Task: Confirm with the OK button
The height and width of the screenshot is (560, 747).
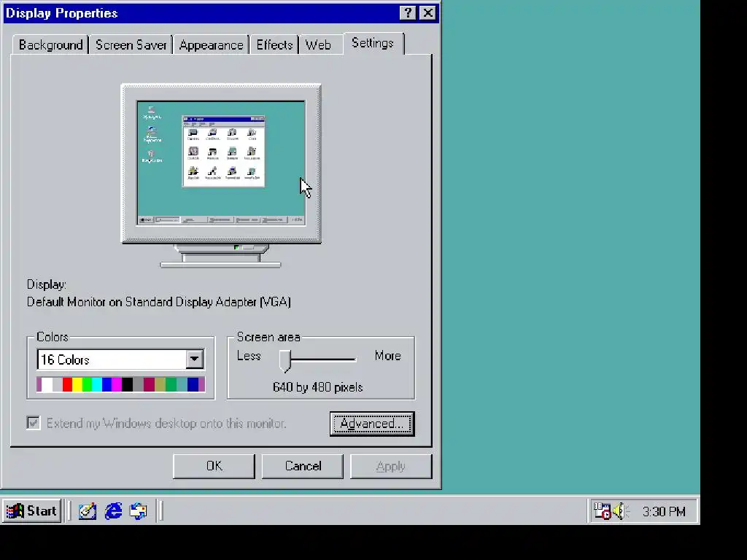Action: 214,466
